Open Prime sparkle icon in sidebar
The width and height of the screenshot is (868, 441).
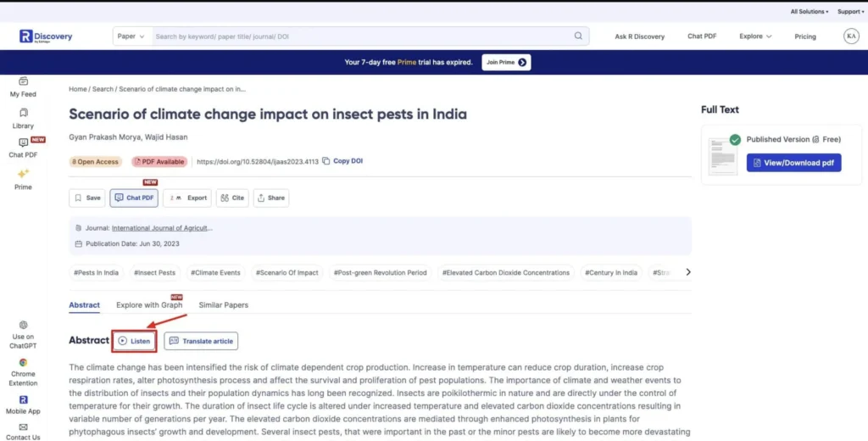tap(23, 174)
